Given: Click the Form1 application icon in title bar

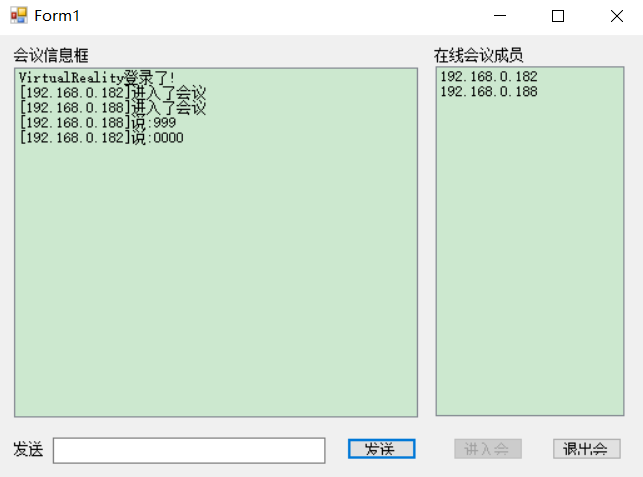Looking at the screenshot, I should click(x=18, y=16).
